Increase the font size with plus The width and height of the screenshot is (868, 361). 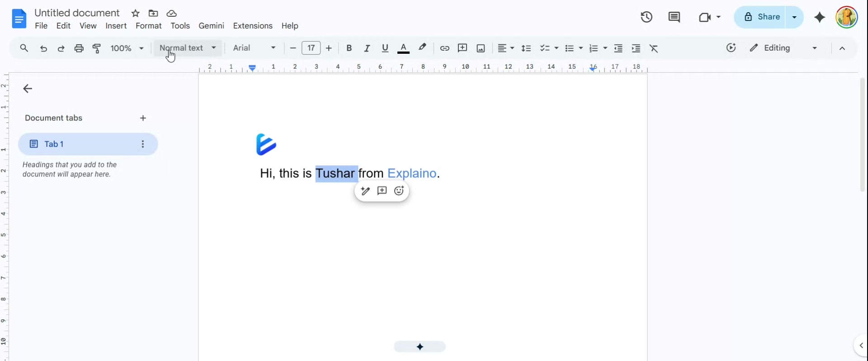tap(329, 48)
